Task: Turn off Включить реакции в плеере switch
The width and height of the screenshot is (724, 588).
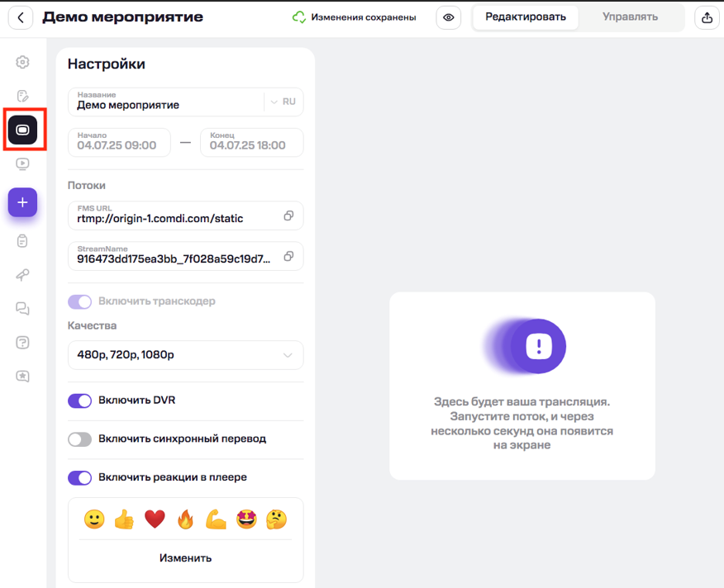Action: 79,477
